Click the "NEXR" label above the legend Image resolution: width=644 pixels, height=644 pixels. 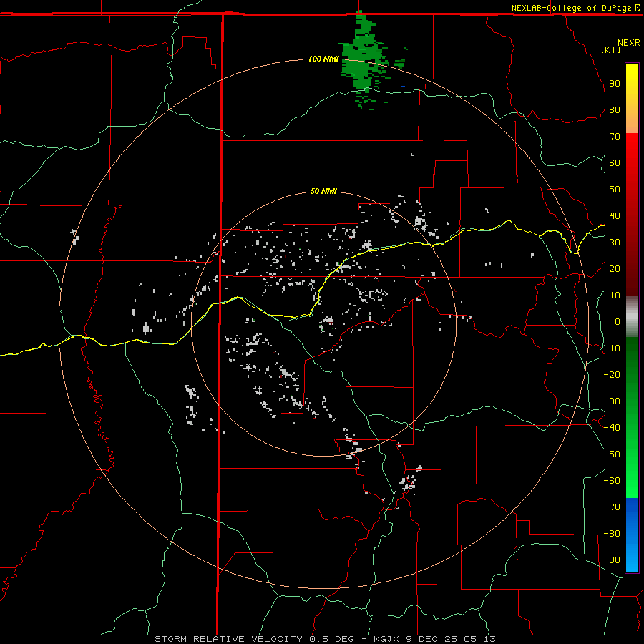[x=629, y=43]
